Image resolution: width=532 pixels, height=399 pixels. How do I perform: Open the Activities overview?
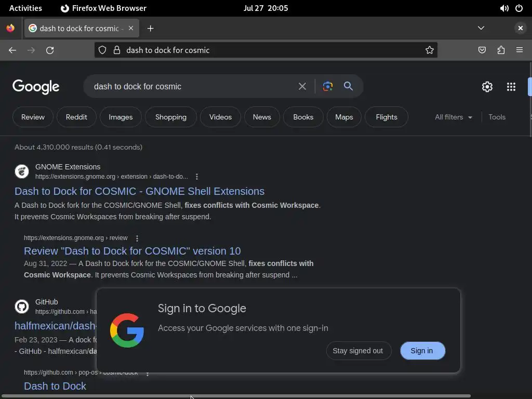click(25, 8)
